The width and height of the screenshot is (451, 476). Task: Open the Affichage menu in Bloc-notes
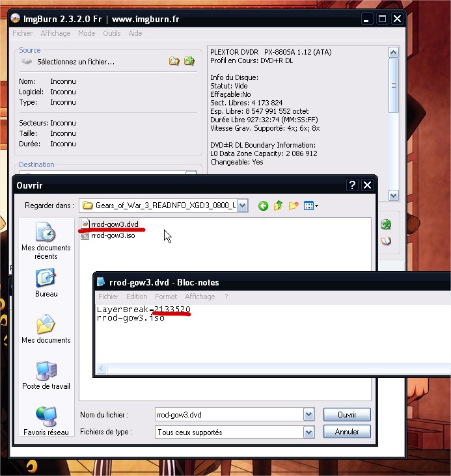200,297
